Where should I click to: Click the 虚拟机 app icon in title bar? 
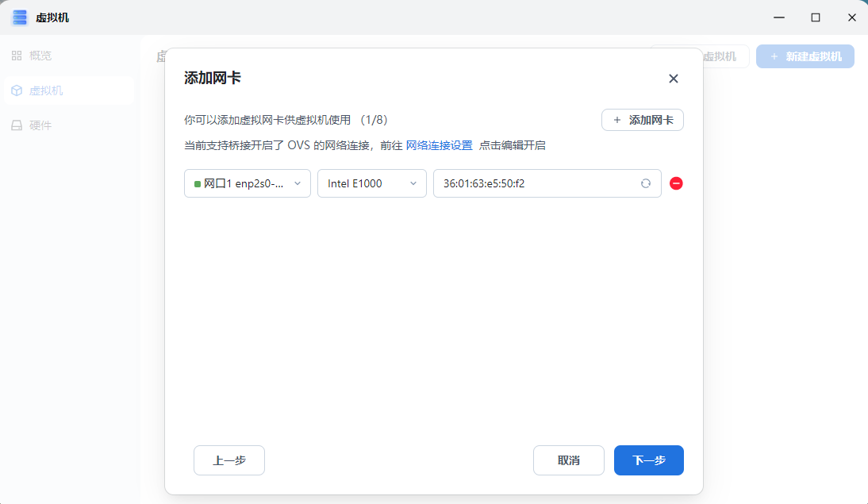(19, 17)
